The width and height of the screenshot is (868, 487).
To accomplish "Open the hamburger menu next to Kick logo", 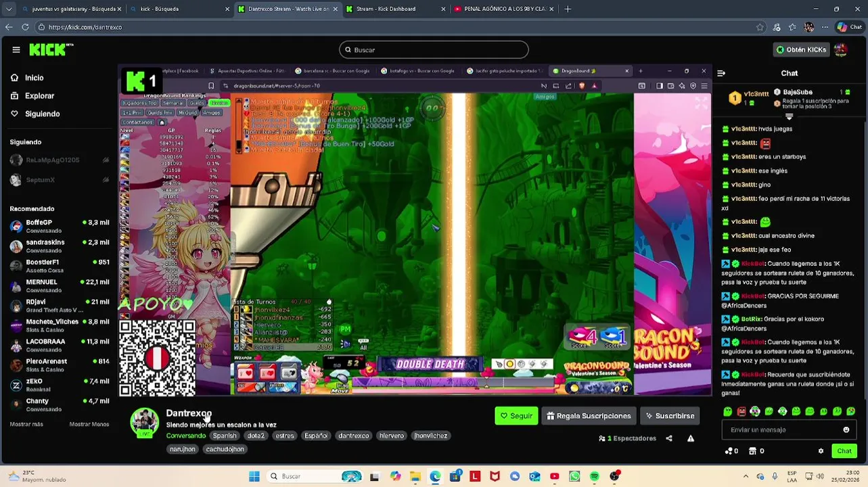I will coord(16,49).
